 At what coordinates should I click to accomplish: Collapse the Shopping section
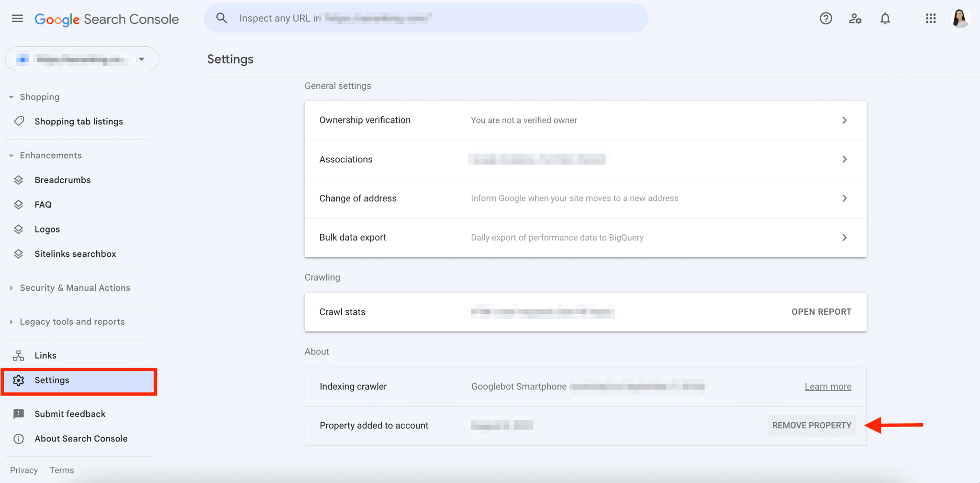pyautogui.click(x=11, y=97)
